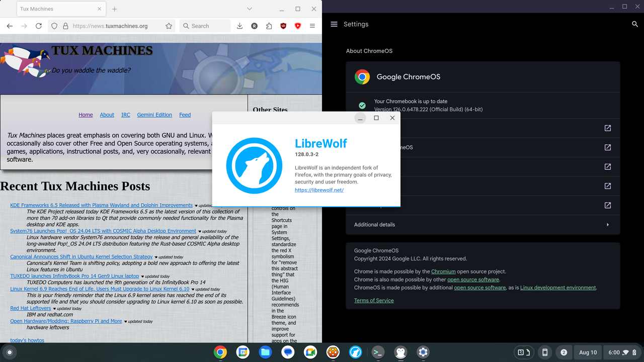Open the ChromeOS launcher button
644x362 pixels.
[x=9, y=352]
